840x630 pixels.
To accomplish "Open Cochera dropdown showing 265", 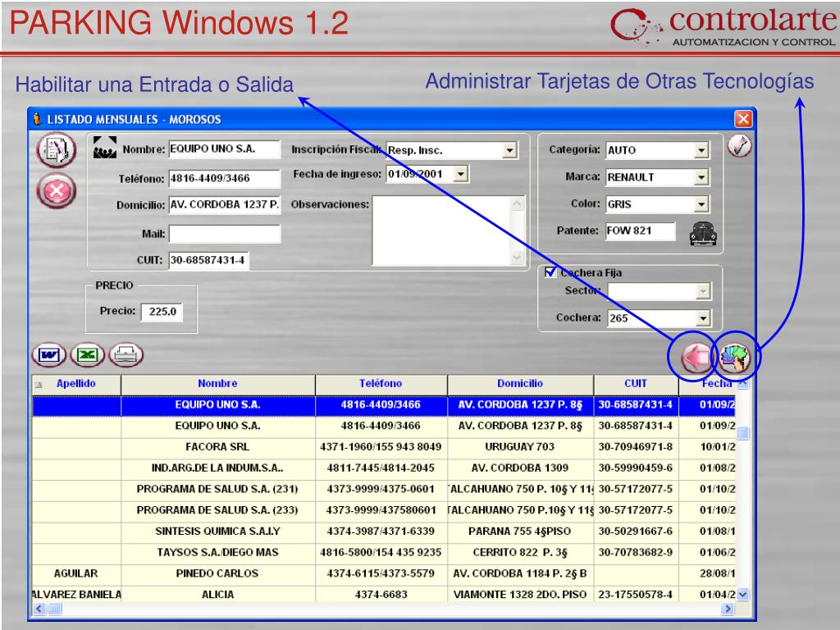I will point(703,318).
